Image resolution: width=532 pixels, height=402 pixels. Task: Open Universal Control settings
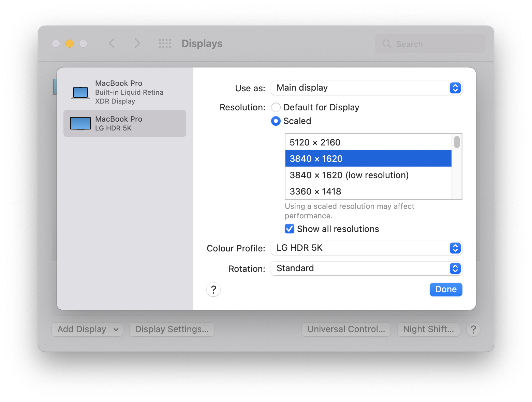pyautogui.click(x=346, y=329)
